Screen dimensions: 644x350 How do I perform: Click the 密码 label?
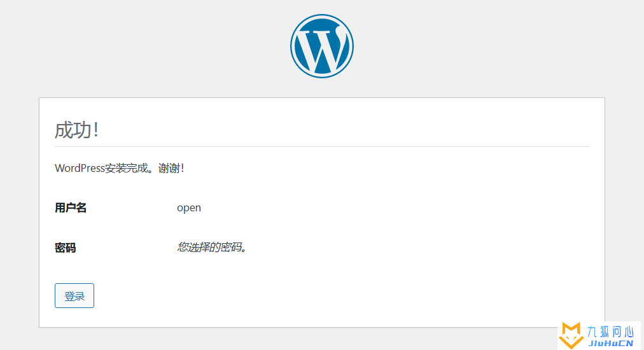(66, 248)
